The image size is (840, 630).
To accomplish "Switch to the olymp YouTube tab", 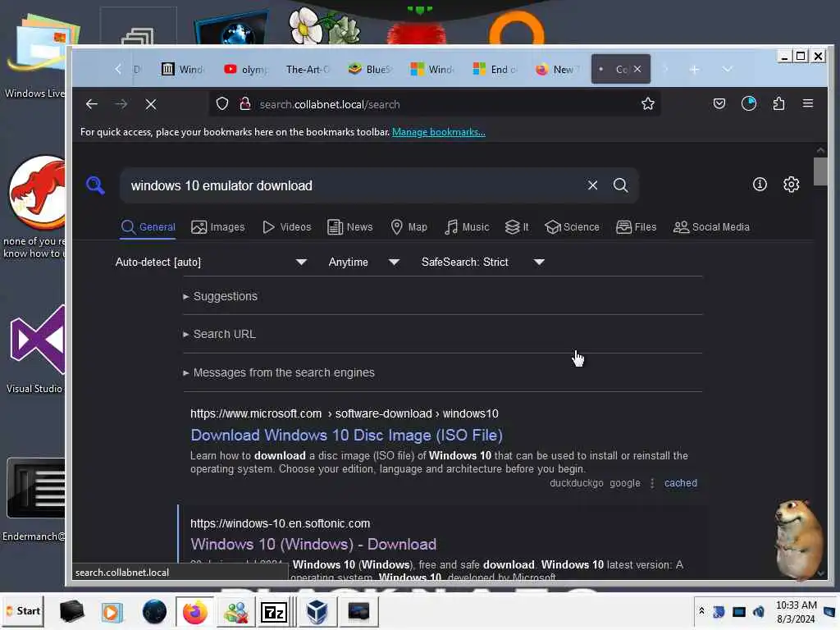I will 246,69.
